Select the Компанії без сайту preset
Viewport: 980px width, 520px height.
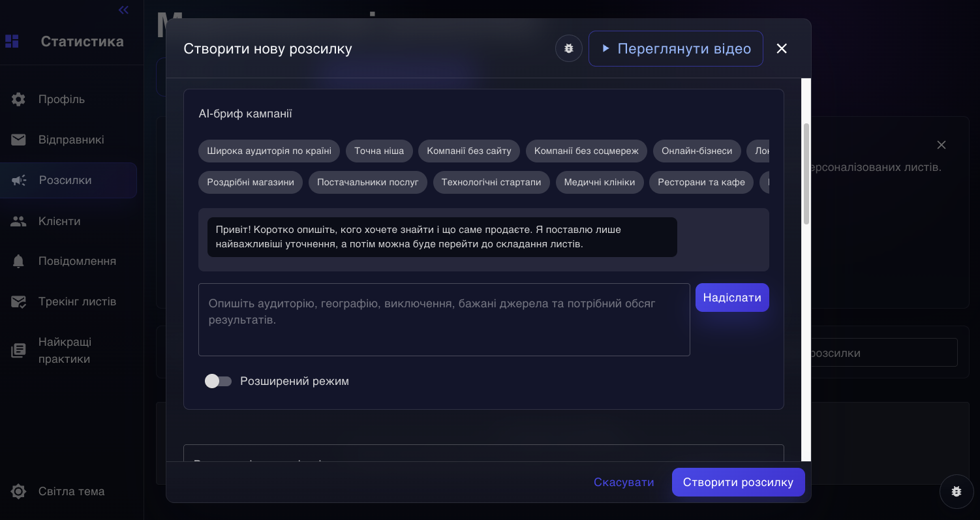point(468,151)
